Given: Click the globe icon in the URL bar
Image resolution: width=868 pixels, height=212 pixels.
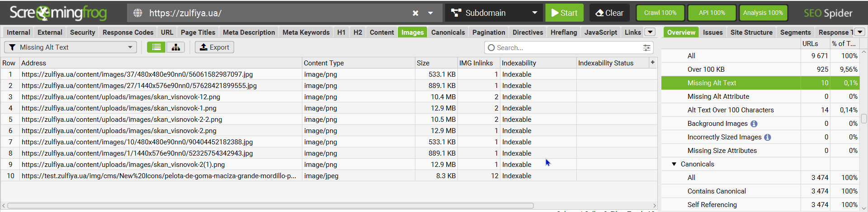Looking at the screenshot, I should [x=138, y=13].
